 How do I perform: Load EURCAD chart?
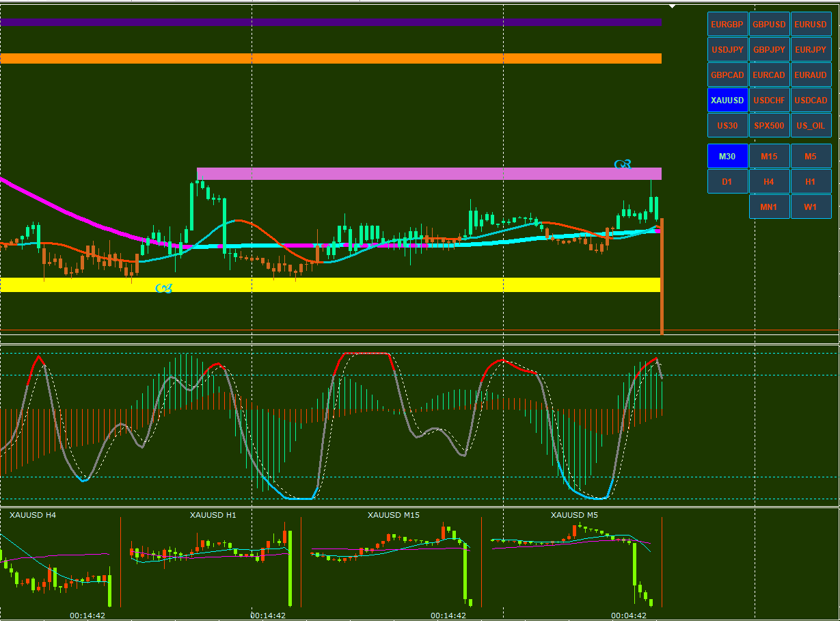tap(770, 75)
